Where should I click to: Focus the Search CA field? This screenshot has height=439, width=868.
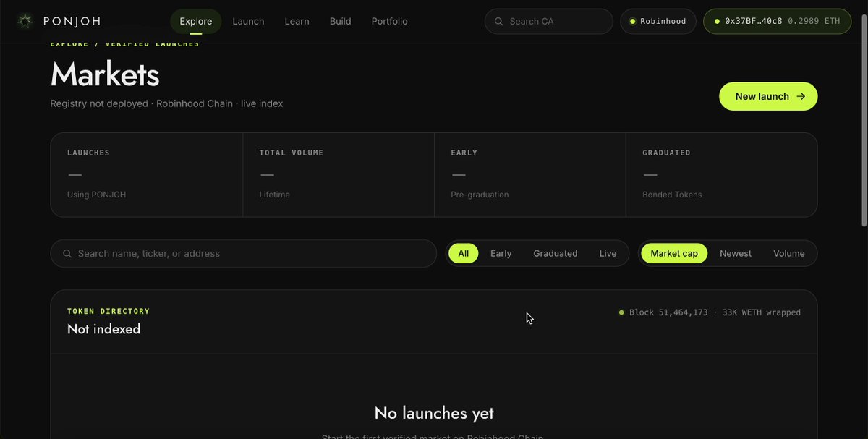(549, 22)
